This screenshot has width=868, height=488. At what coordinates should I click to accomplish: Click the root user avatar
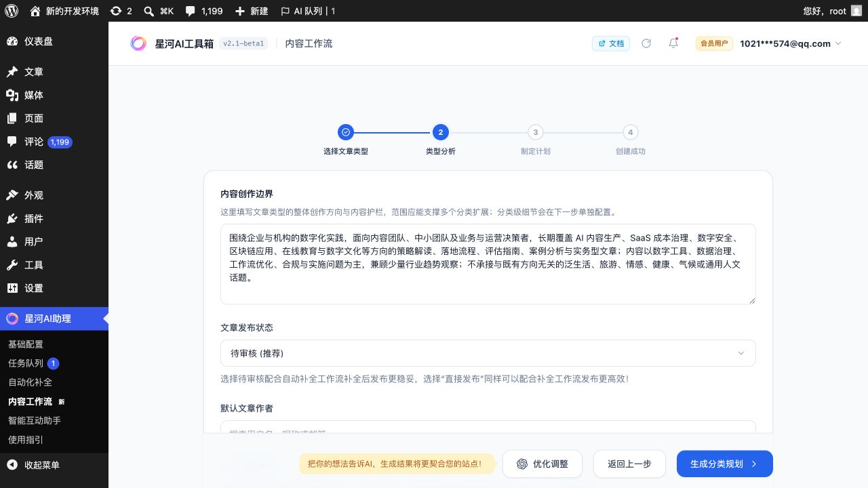click(x=856, y=11)
